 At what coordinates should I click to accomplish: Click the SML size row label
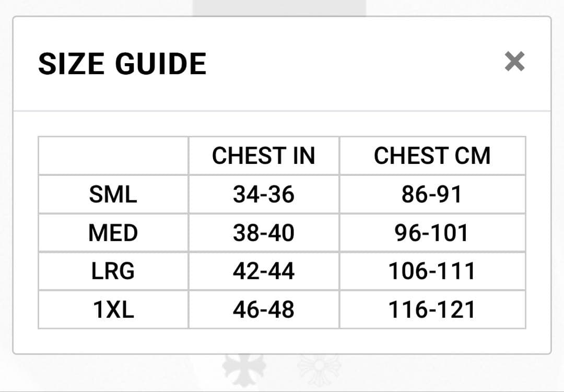(113, 195)
